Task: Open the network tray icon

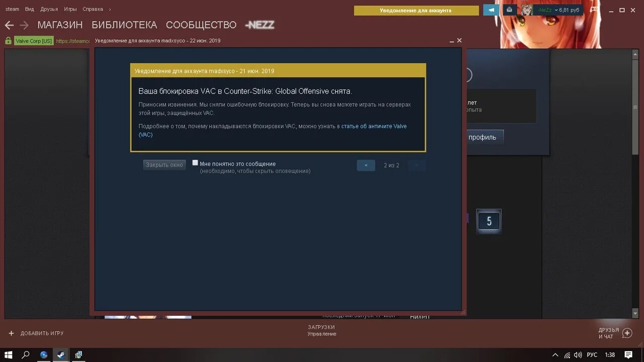Action: [x=567, y=355]
